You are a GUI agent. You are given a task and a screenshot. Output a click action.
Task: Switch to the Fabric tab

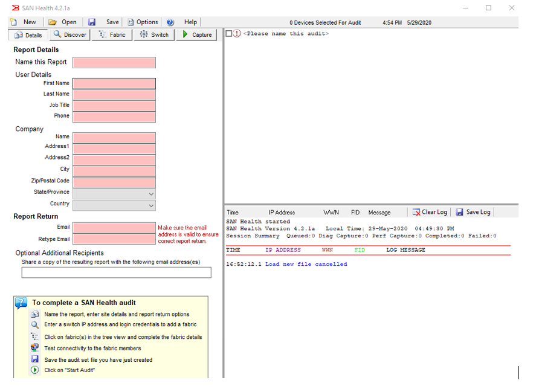[x=112, y=34]
